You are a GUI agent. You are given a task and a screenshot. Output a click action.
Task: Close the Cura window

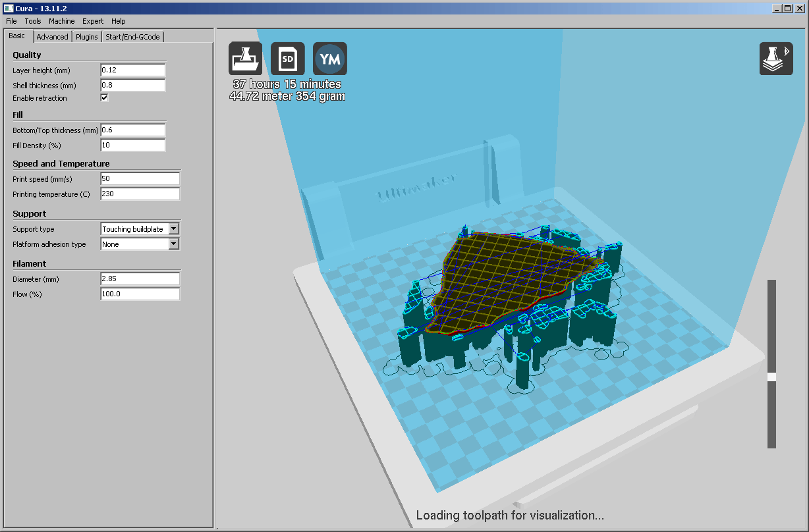click(x=800, y=8)
